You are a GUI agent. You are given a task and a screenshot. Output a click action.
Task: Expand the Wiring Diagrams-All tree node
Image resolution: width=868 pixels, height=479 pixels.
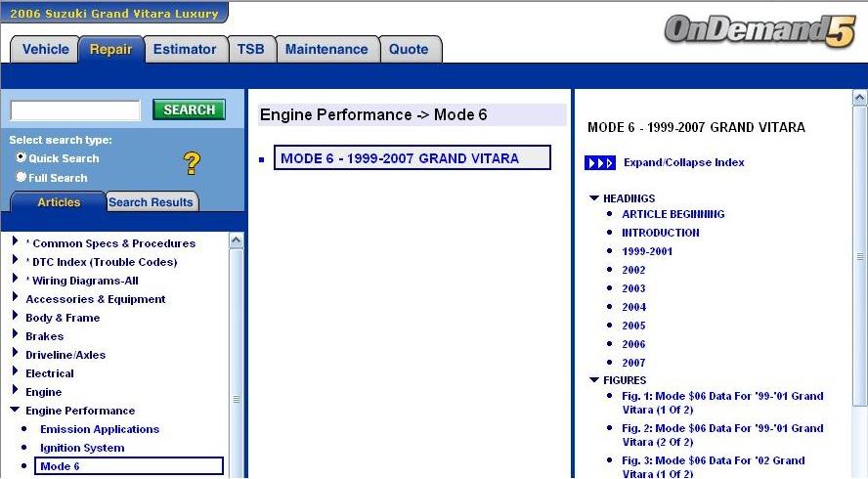(x=16, y=281)
